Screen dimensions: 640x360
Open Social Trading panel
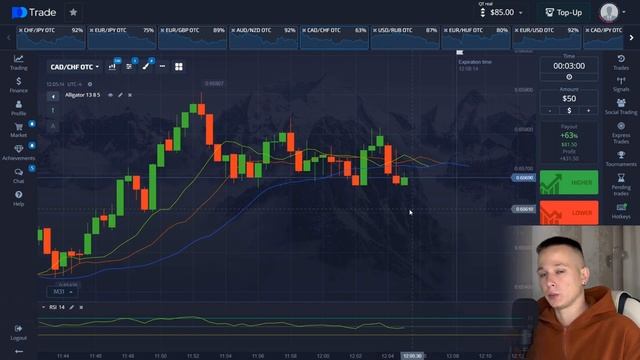(x=621, y=107)
